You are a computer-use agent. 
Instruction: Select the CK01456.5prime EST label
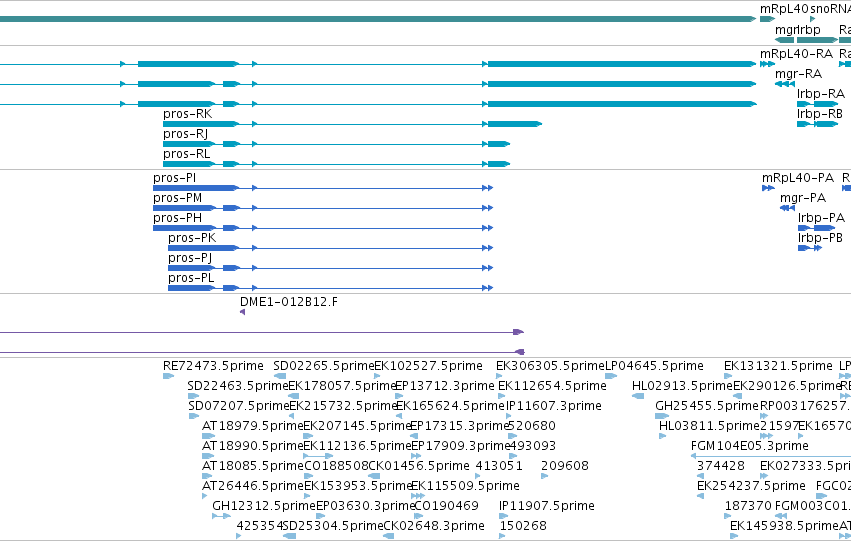pyautogui.click(x=419, y=467)
